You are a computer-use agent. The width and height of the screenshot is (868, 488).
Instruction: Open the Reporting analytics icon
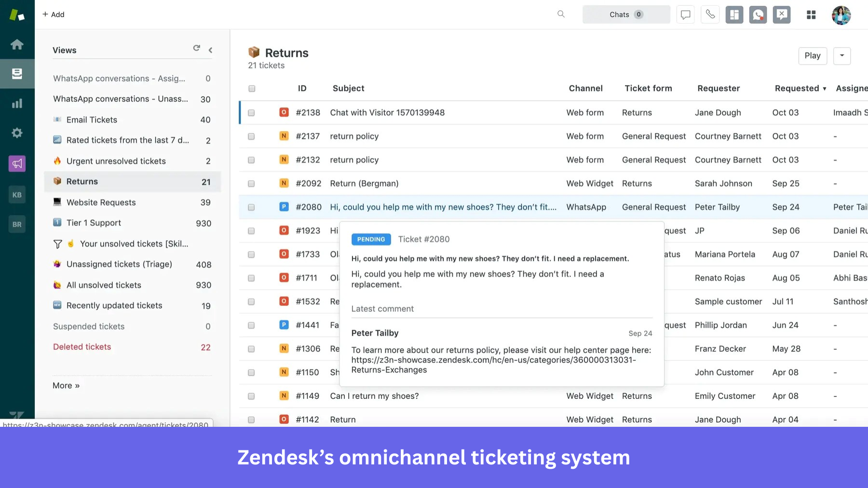(17, 103)
